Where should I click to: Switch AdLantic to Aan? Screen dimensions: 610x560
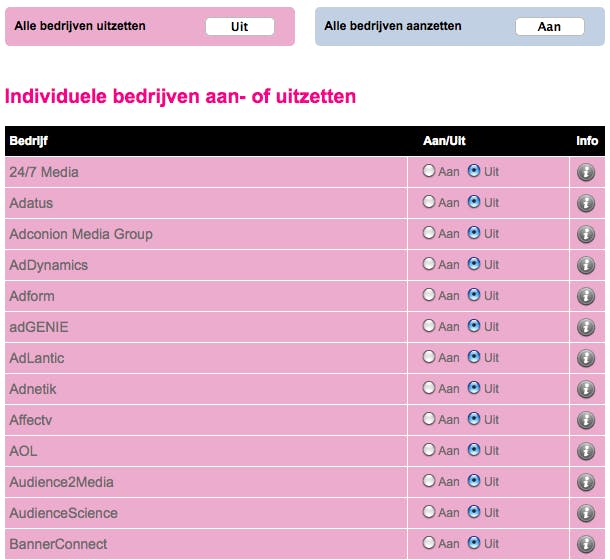(x=428, y=356)
